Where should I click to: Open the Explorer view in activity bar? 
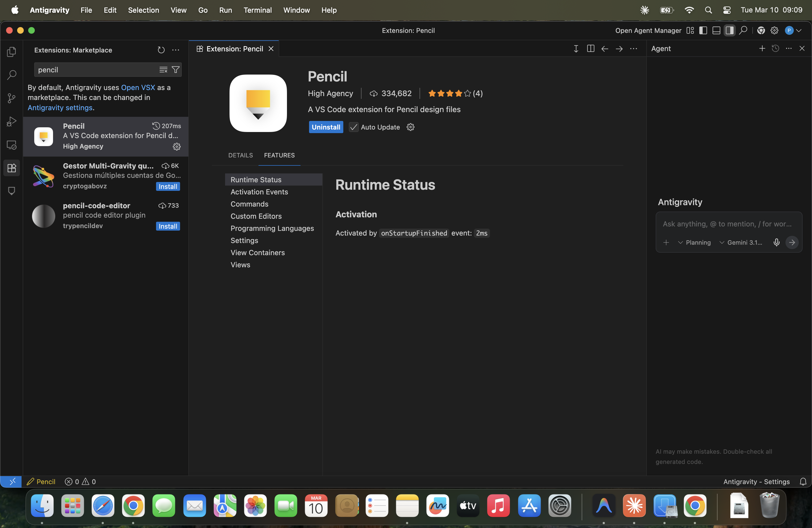12,52
